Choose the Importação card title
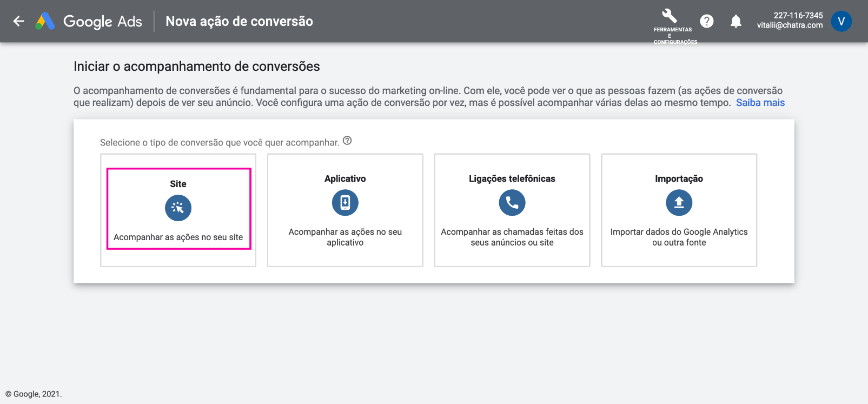Image resolution: width=868 pixels, height=404 pixels. pos(679,178)
